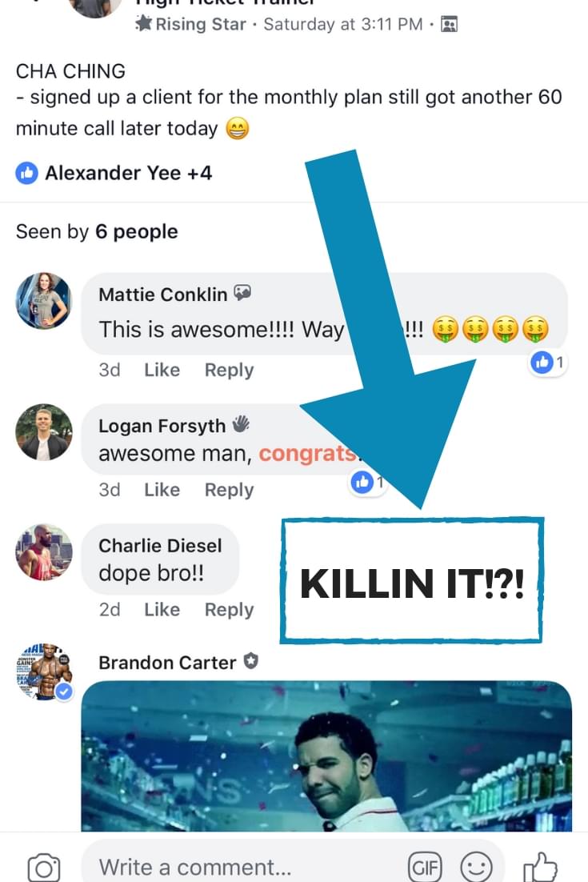Open Brandon Carter's Drake GIF

point(326,756)
